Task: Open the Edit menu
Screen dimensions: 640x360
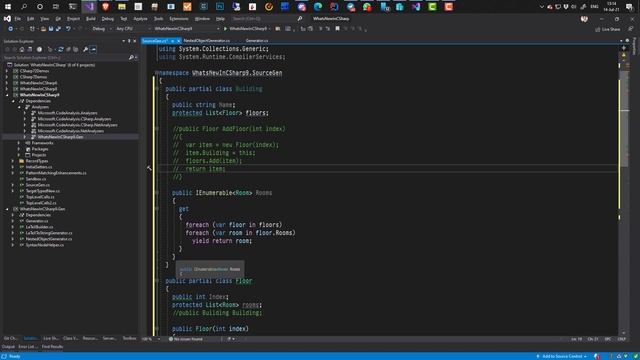Action: pyautogui.click(x=31, y=19)
